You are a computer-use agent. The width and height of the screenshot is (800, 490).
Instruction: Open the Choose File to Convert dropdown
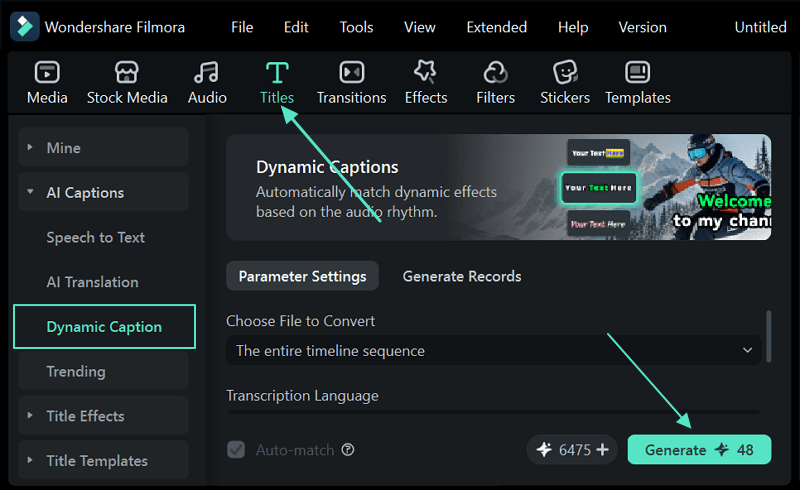coord(492,351)
